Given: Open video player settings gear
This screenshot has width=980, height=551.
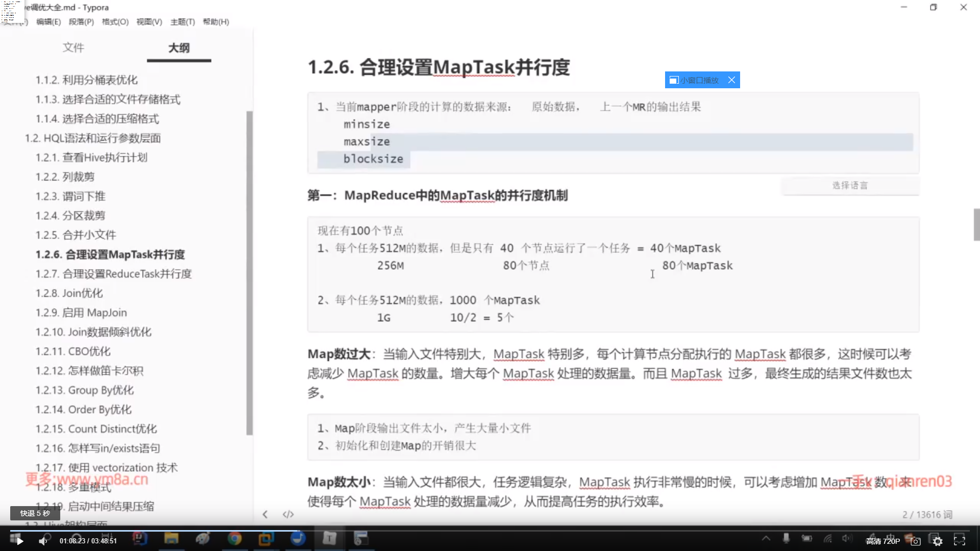Looking at the screenshot, I should [938, 541].
